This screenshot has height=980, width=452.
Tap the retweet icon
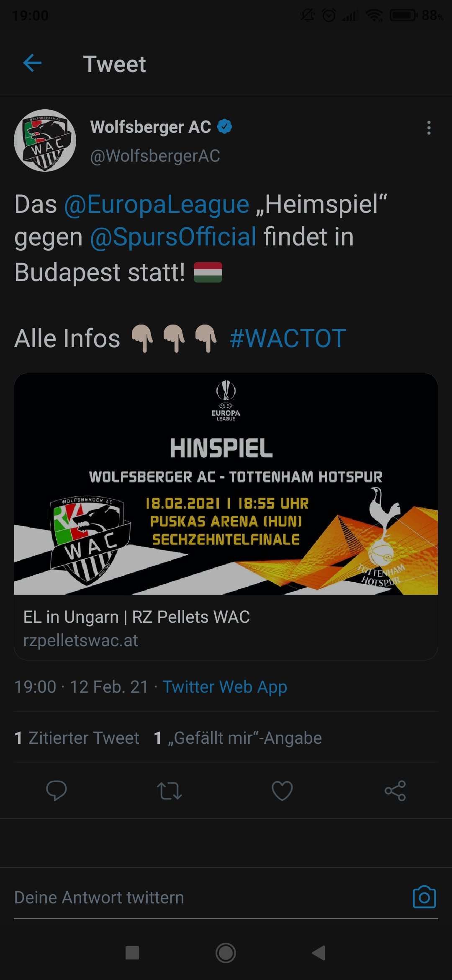point(169,791)
